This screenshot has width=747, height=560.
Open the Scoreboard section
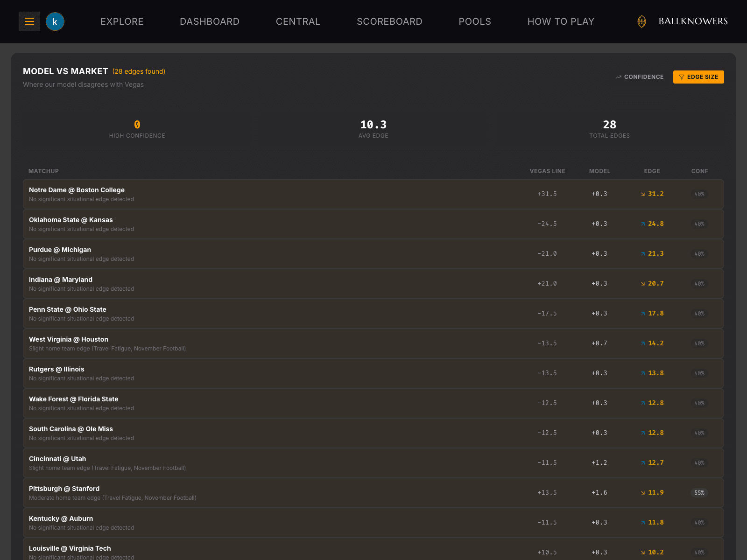point(389,21)
